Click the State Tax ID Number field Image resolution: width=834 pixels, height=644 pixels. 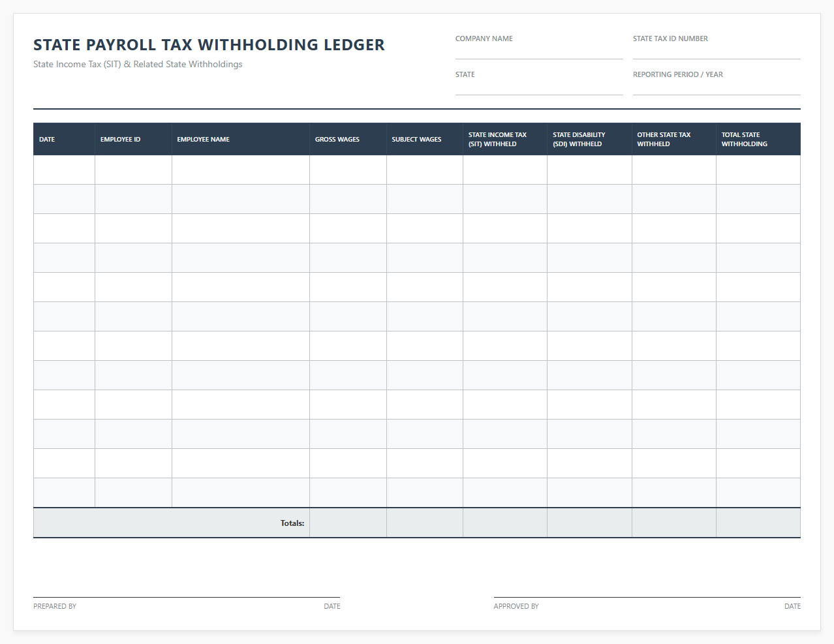pos(717,52)
